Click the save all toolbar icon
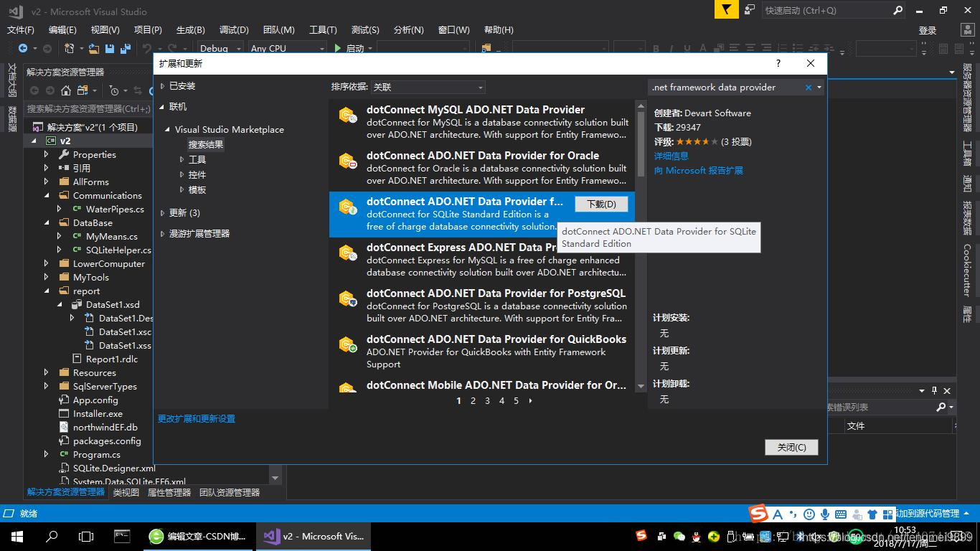 point(126,48)
